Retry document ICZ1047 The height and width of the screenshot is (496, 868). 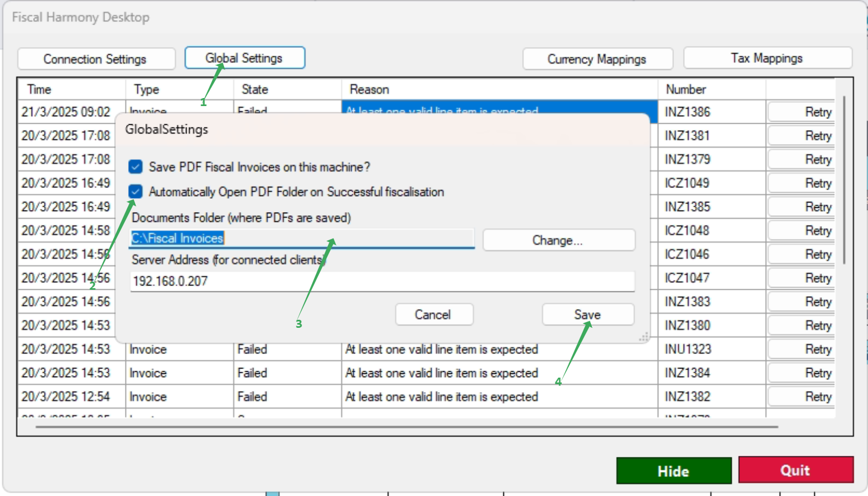click(x=801, y=278)
